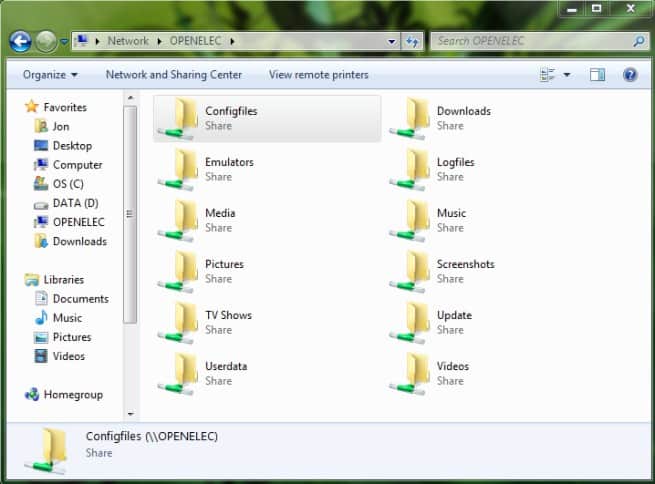This screenshot has height=484, width=655.
Task: Click the details pane folder thumbnail
Action: coord(46,451)
